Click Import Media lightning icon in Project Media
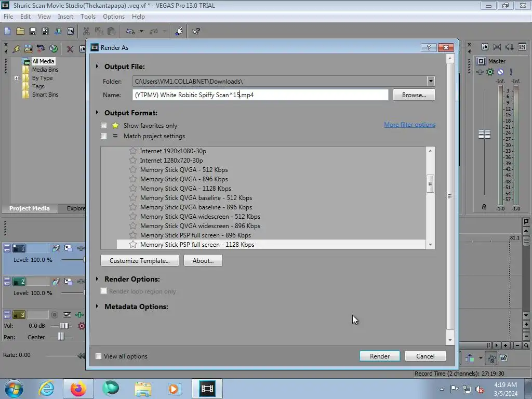 16,49
